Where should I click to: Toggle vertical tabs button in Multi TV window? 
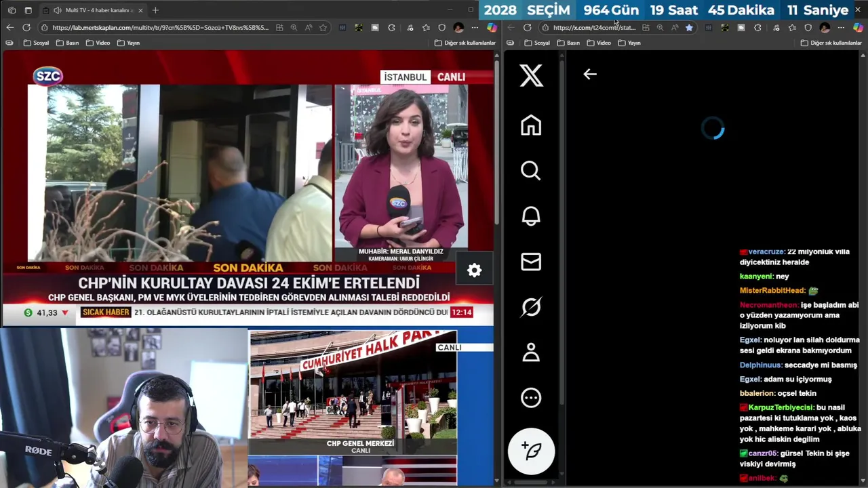[28, 10]
